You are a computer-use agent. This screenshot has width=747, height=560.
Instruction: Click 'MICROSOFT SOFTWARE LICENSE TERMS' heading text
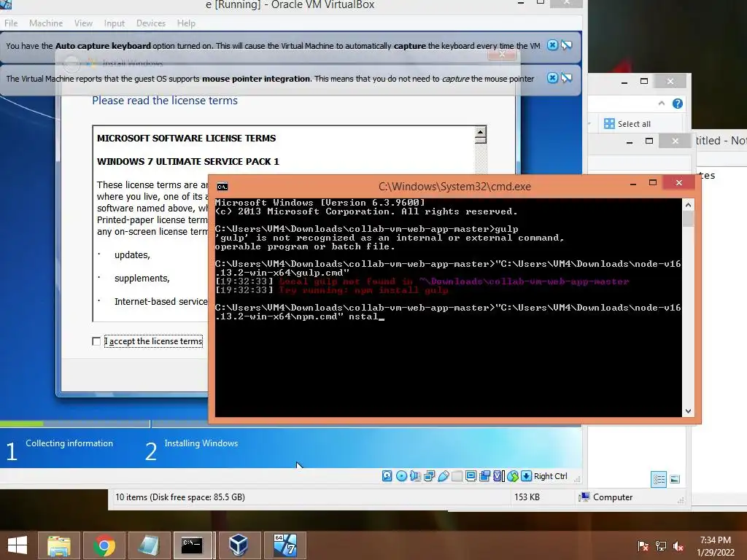pyautogui.click(x=186, y=138)
